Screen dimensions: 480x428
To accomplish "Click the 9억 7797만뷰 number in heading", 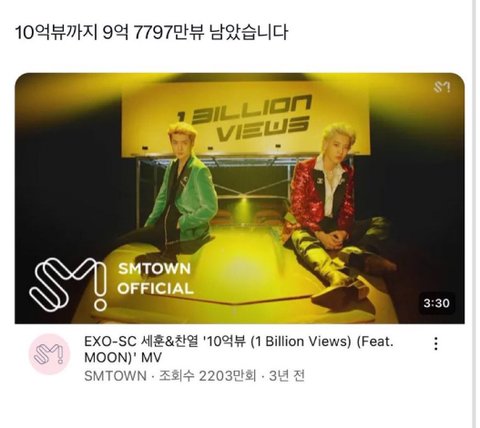I will pos(153,33).
